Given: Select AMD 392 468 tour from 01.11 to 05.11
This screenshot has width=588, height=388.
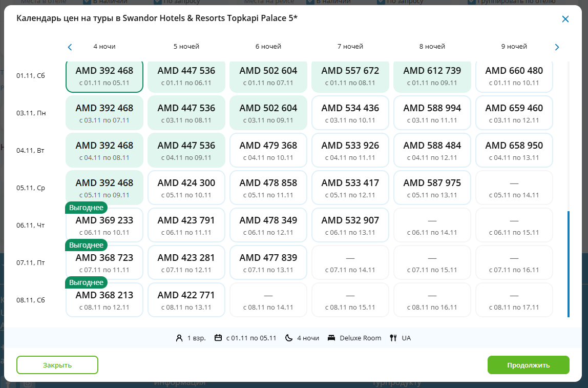Looking at the screenshot, I should 104,76.
